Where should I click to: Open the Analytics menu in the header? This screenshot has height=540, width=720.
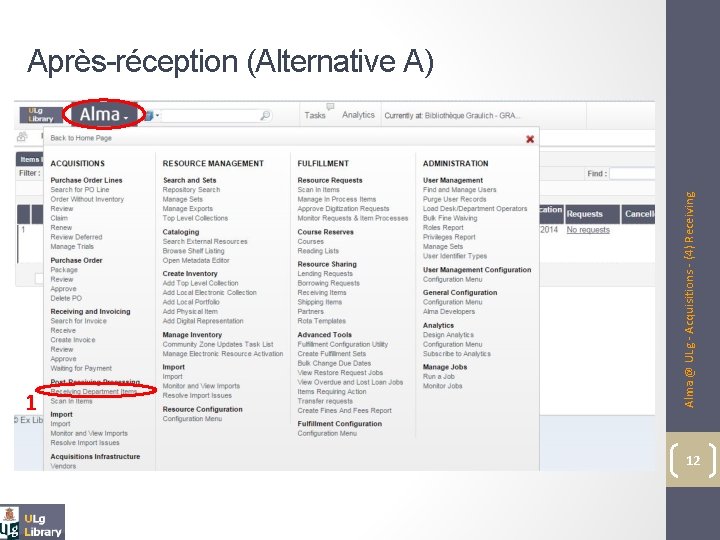[x=358, y=115]
